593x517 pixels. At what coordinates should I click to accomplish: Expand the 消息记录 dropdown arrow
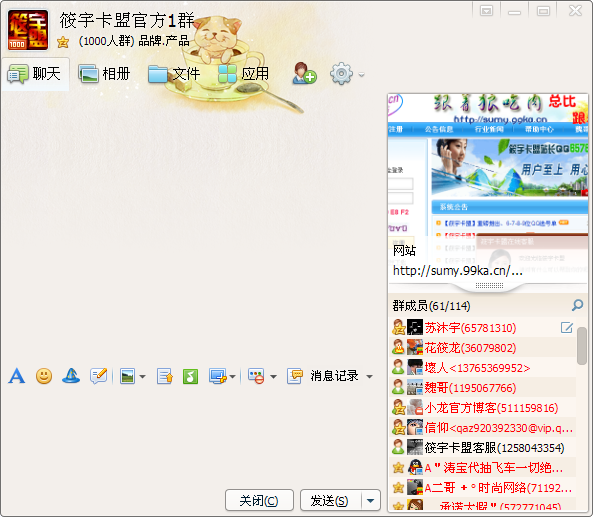(369, 377)
